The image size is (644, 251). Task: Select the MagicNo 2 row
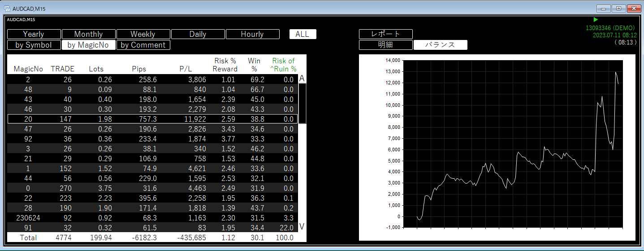(x=152, y=79)
